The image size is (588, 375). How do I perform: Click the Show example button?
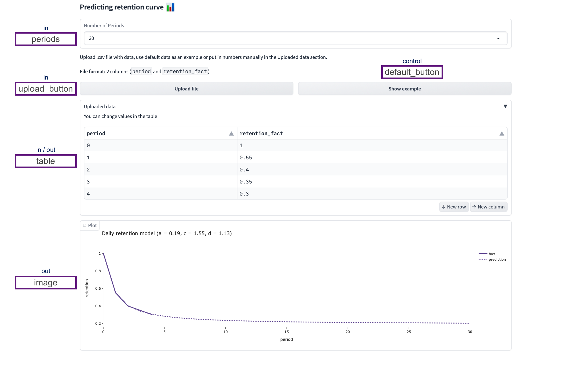405,89
